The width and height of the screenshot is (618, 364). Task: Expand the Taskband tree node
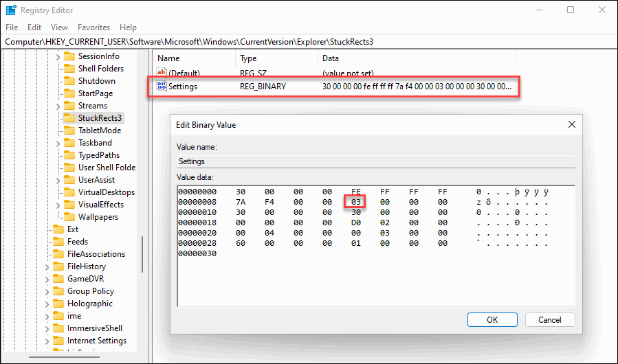58,144
